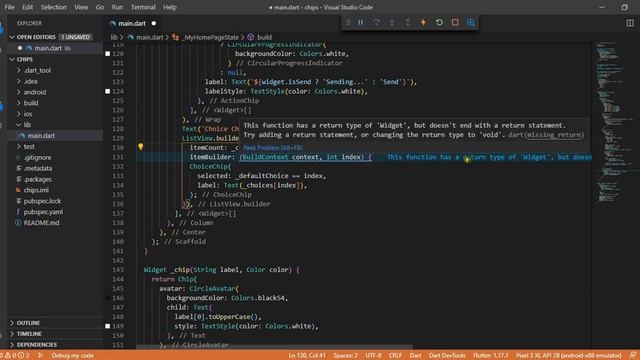The width and height of the screenshot is (640, 360).
Task: Open the Selection menu
Action: (x=53, y=7)
